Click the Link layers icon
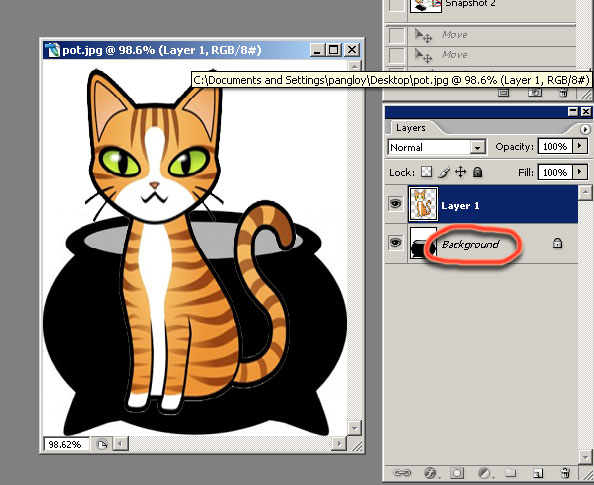This screenshot has height=485, width=594. click(x=402, y=472)
